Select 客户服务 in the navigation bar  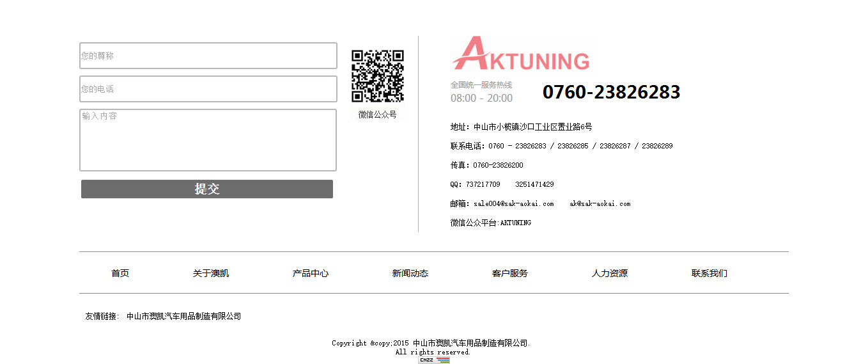coord(510,273)
